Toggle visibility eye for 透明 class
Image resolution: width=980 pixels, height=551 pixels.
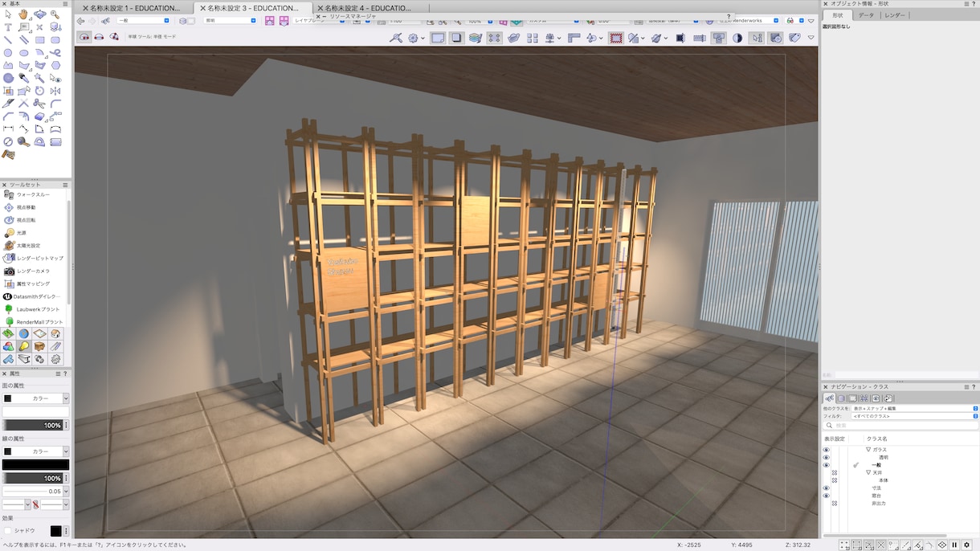coord(826,457)
